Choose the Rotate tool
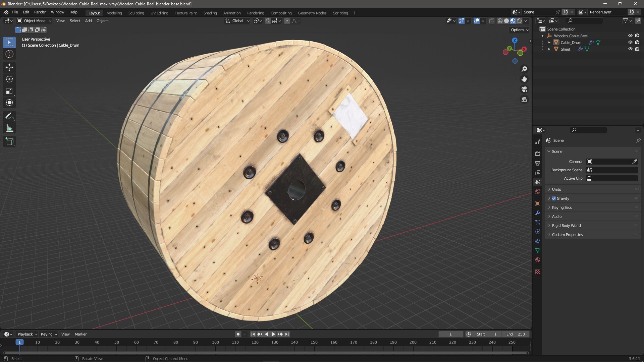Screen dimensions: 644x362 point(9,79)
